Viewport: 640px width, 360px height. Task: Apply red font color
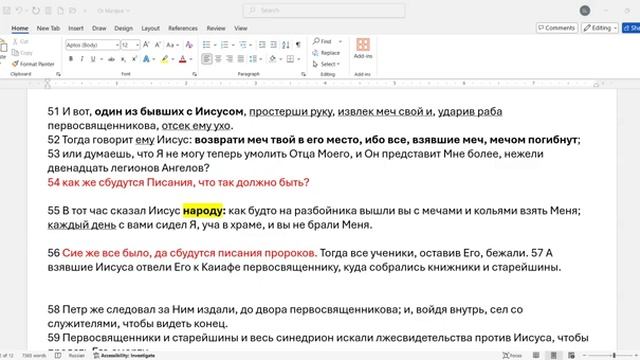point(182,59)
